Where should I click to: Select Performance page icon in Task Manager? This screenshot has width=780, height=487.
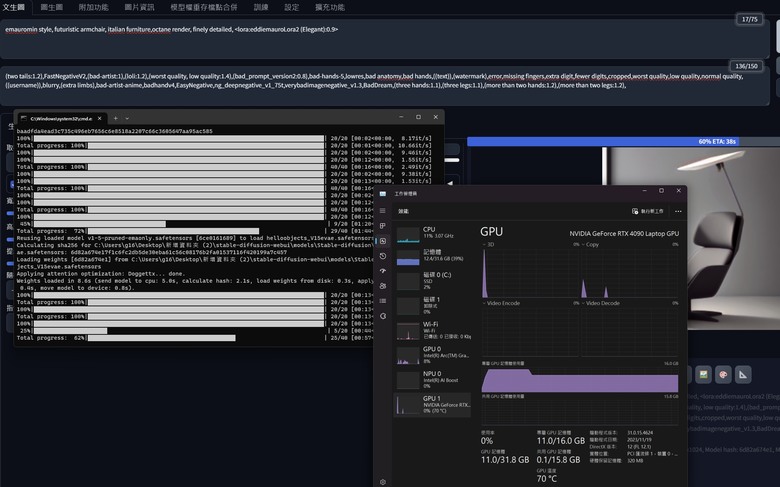click(x=383, y=241)
